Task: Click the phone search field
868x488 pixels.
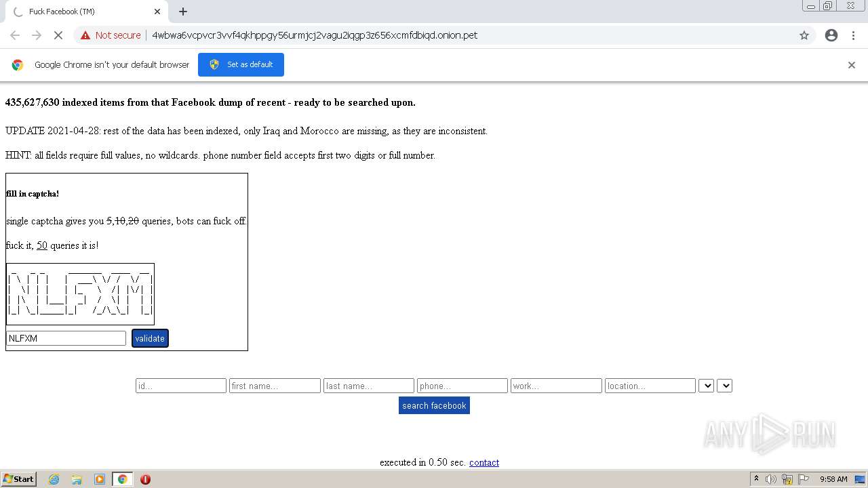Action: click(462, 386)
